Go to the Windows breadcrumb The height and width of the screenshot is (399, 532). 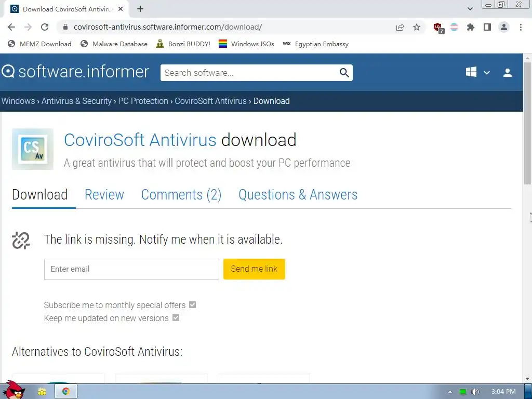coord(18,101)
